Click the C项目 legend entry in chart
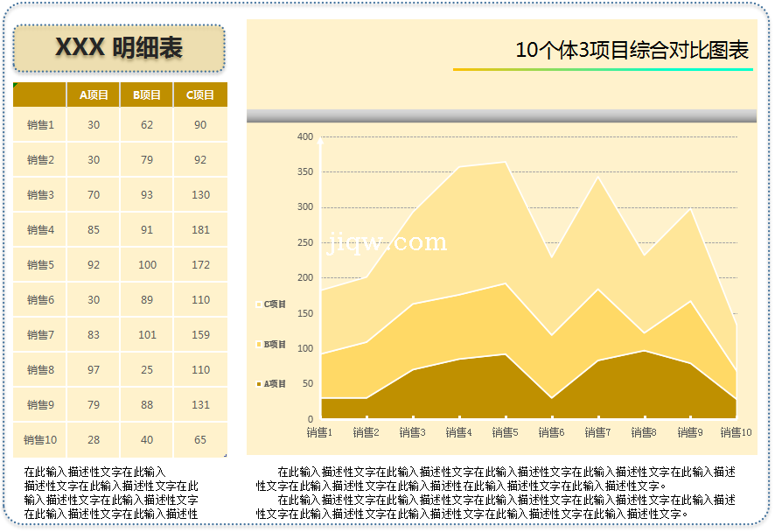Image resolution: width=775 pixels, height=532 pixels. 274,304
